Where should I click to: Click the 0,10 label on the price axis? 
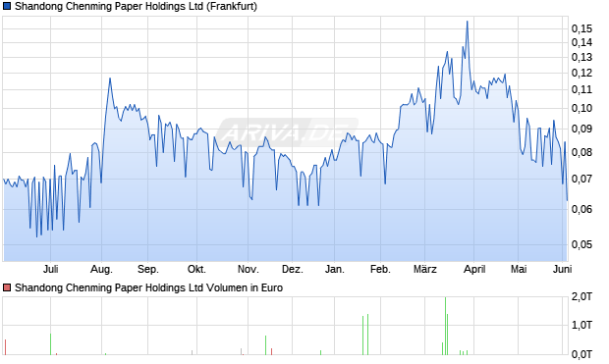(581, 108)
